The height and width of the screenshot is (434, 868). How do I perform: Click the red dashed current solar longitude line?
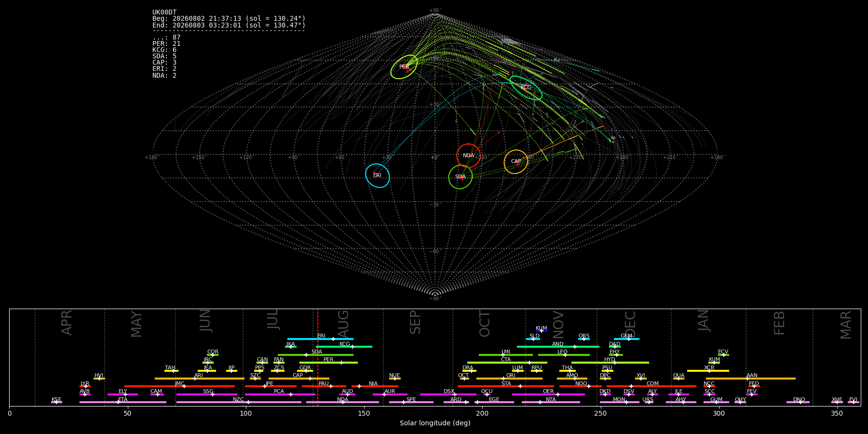(318, 357)
